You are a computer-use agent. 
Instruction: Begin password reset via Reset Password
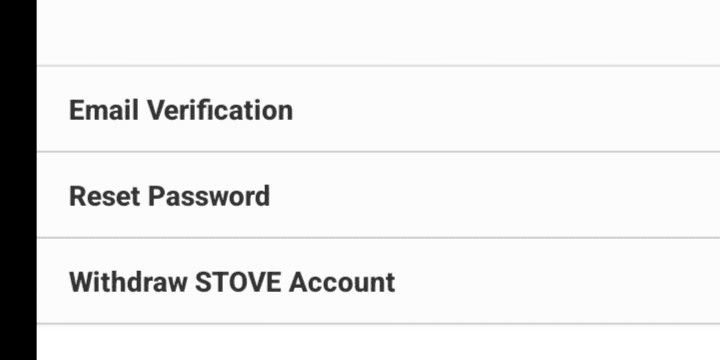[378, 195]
